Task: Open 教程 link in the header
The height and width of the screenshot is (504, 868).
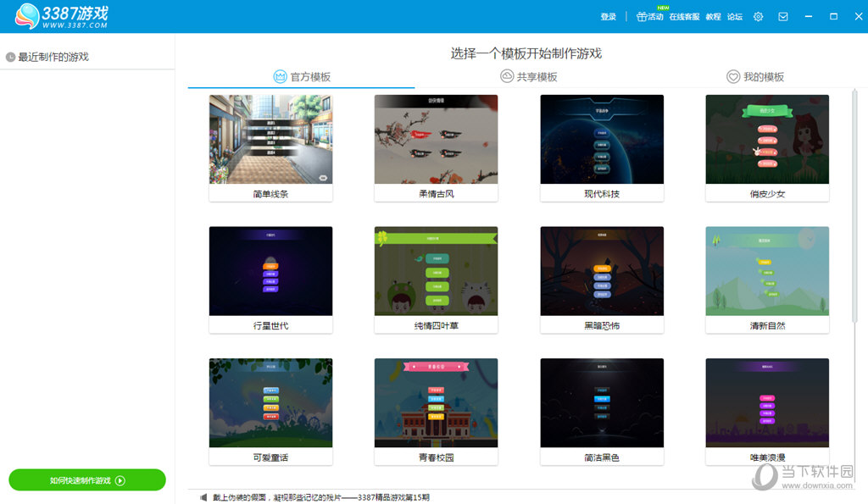Action: (713, 17)
